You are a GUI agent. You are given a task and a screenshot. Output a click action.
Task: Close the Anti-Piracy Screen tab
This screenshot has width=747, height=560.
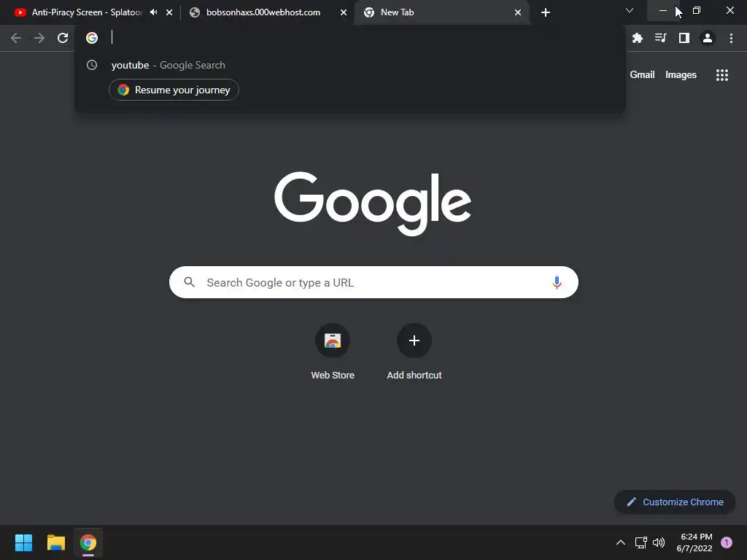[169, 12]
